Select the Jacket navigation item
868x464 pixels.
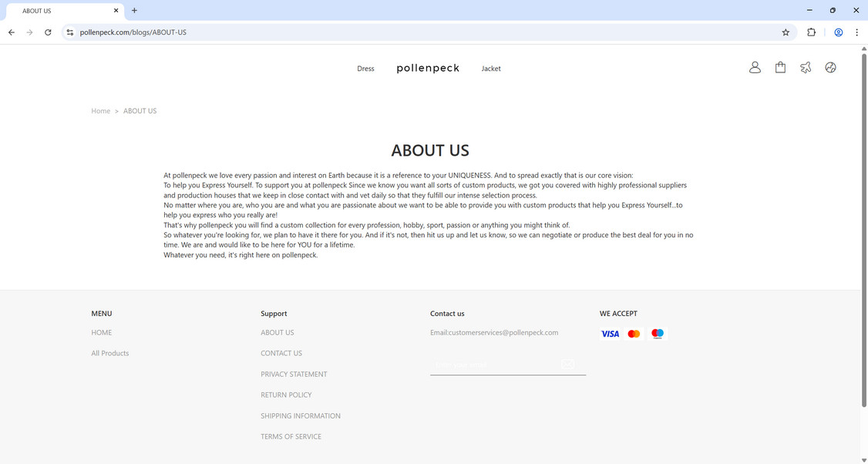491,68
